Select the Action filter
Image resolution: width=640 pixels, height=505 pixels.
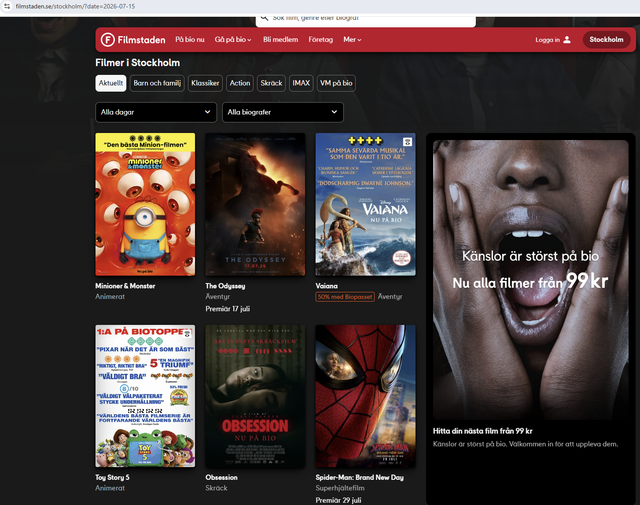[240, 83]
